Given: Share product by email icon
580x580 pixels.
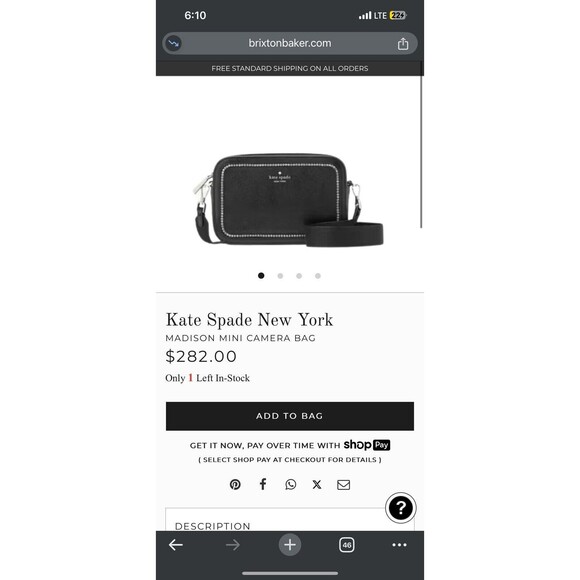Looking at the screenshot, I should pos(344,485).
